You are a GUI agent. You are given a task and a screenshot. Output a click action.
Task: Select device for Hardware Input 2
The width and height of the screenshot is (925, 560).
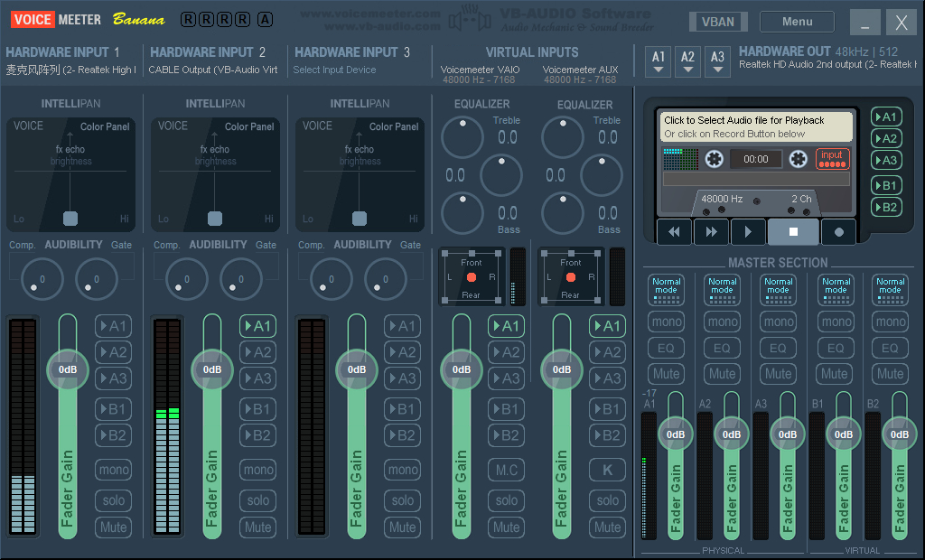click(x=213, y=70)
